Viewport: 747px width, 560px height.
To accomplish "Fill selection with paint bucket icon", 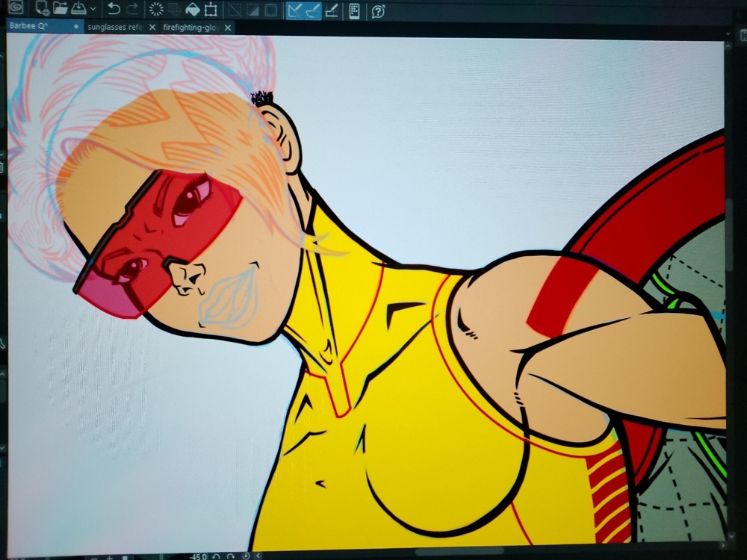I will [193, 10].
